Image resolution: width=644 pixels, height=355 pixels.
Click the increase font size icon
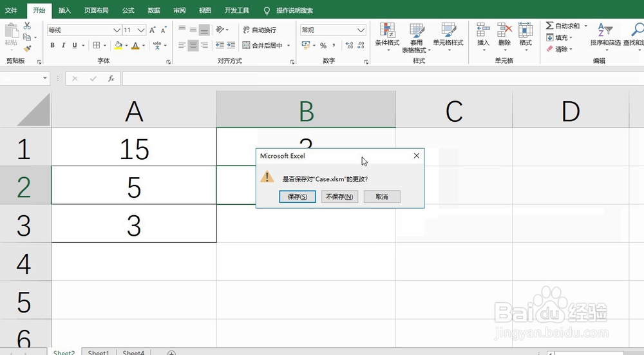(x=153, y=30)
